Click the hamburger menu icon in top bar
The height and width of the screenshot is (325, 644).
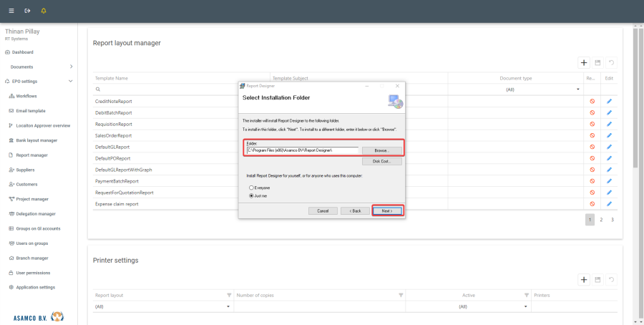pos(11,11)
